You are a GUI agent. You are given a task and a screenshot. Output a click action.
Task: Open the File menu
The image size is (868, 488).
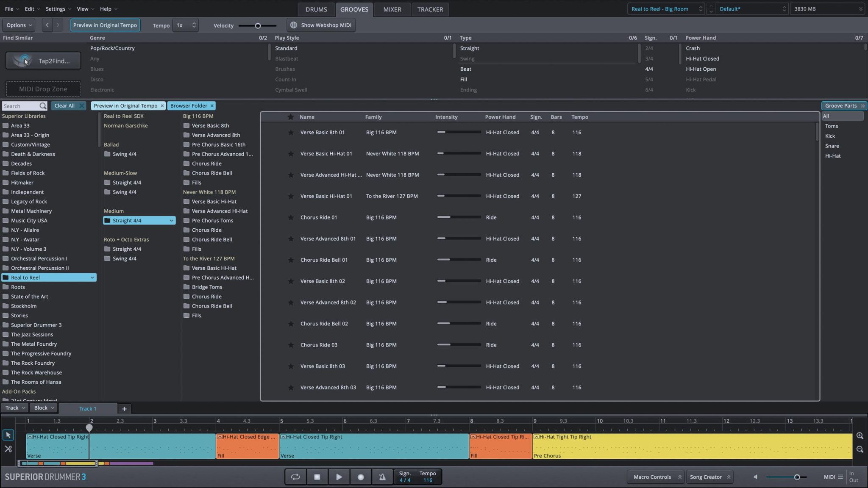[x=12, y=9]
